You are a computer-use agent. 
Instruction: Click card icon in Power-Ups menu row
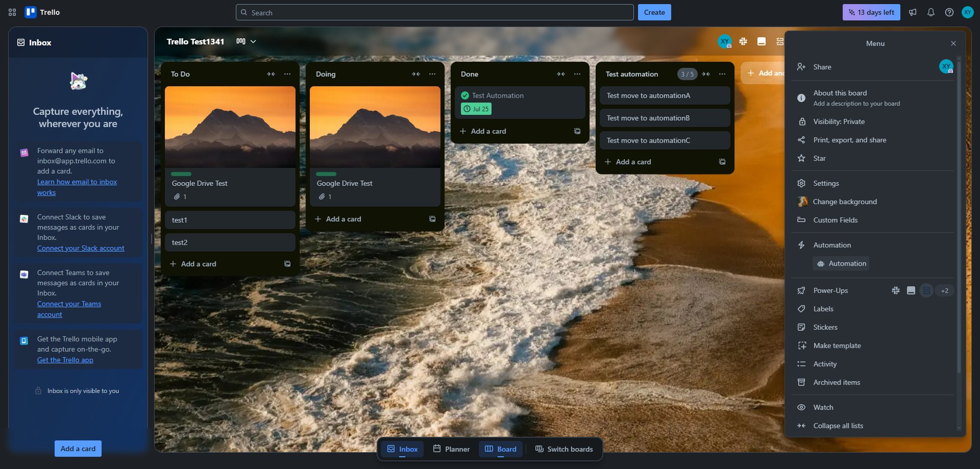point(911,290)
